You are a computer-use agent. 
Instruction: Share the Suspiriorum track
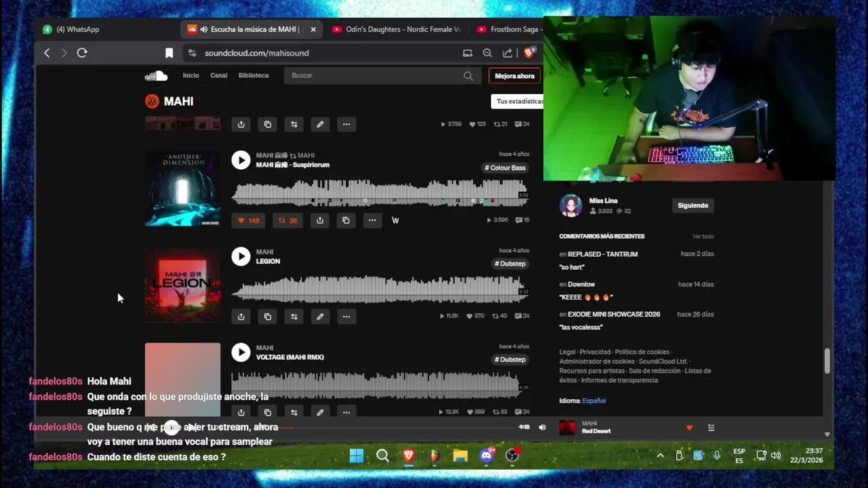pos(320,220)
